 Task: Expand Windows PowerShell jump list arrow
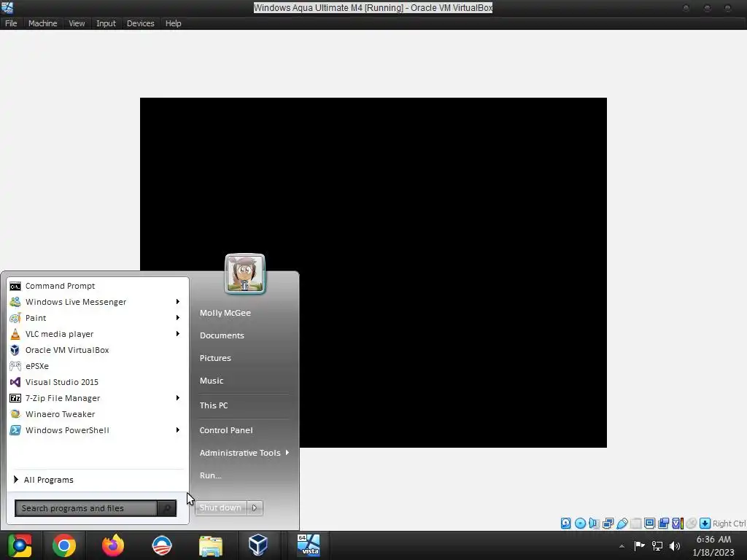178,430
